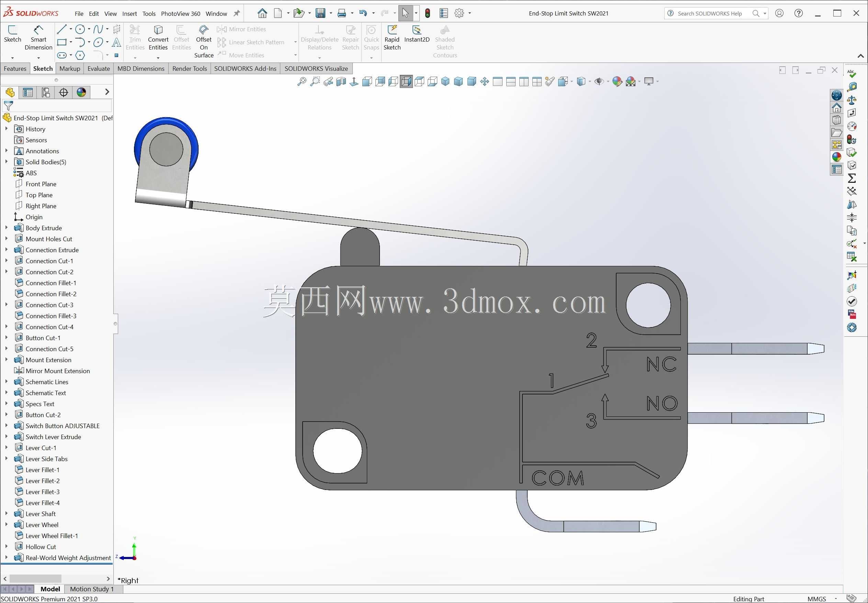This screenshot has width=868, height=603.
Task: Expand manager tabs chevron arrow
Action: click(107, 92)
